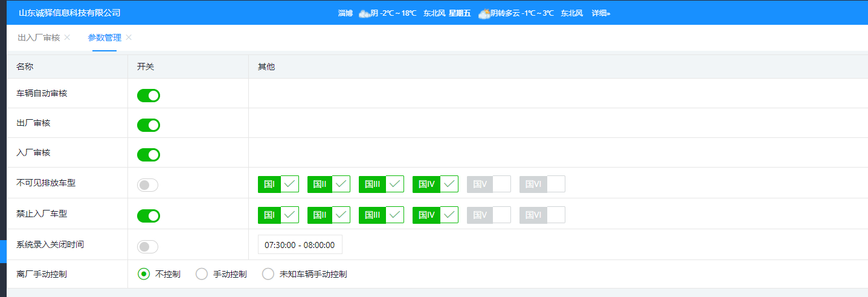
Task: Open the 详细» weather details link
Action: [600, 13]
